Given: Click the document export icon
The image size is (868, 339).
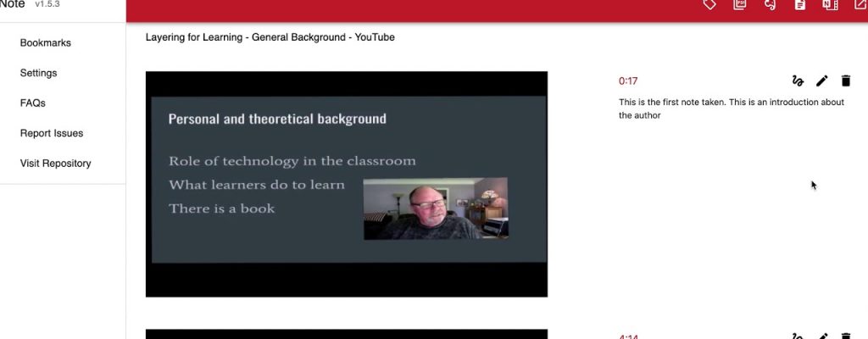Looking at the screenshot, I should [x=800, y=4].
